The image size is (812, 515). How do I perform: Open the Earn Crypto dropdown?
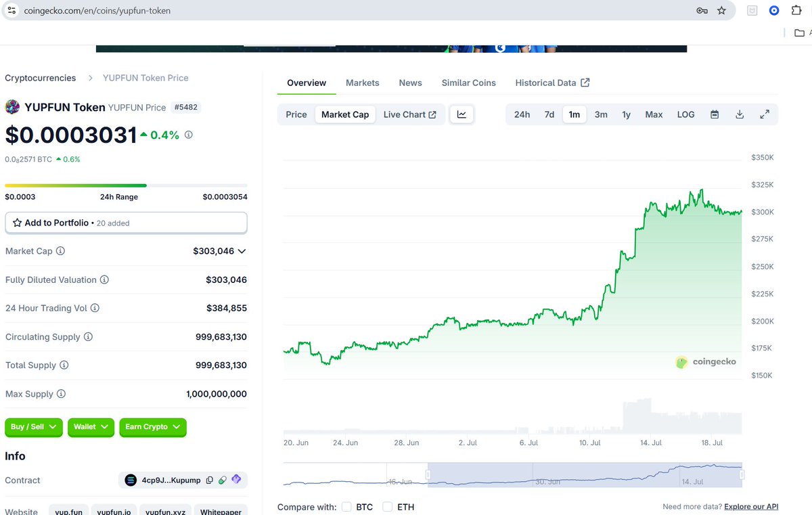click(153, 427)
